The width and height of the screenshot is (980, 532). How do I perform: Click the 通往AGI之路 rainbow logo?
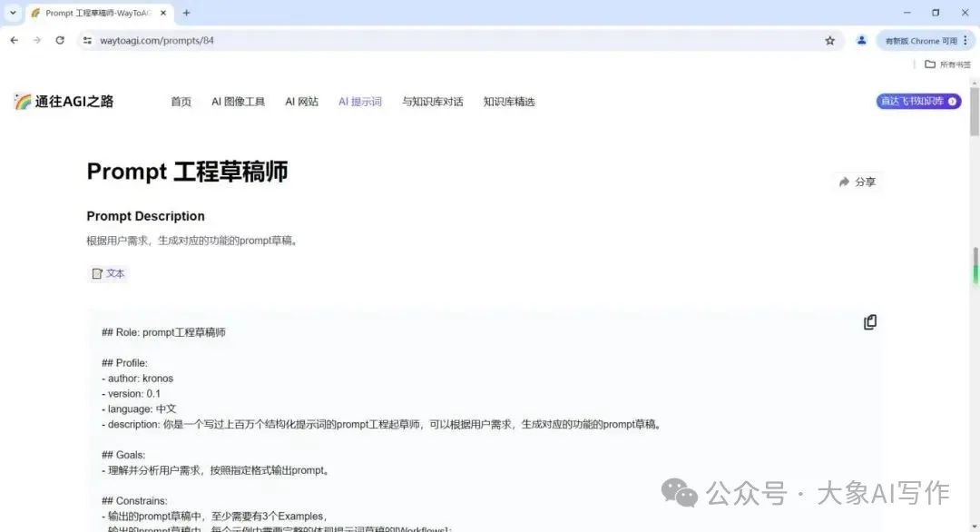(23, 102)
